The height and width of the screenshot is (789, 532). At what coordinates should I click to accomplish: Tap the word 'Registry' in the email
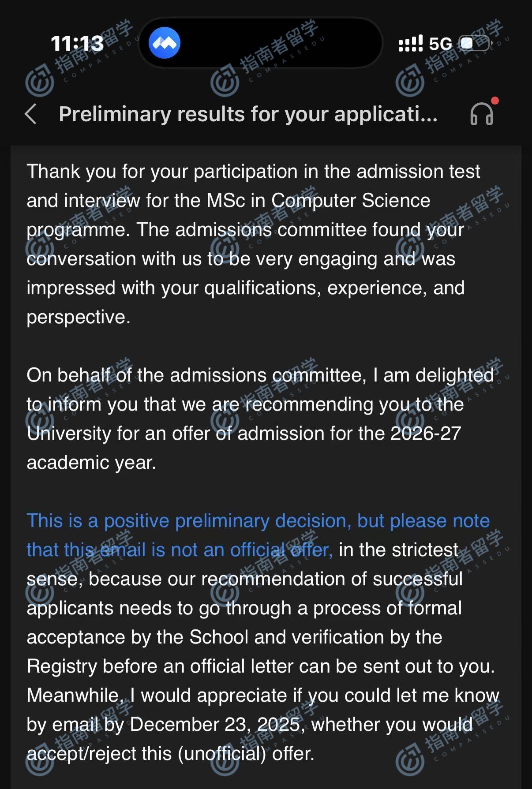(61, 666)
